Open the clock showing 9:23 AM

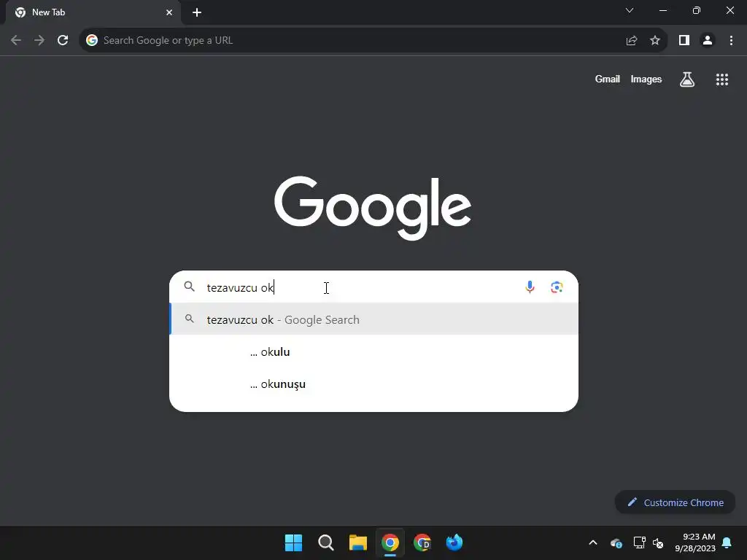click(x=695, y=542)
